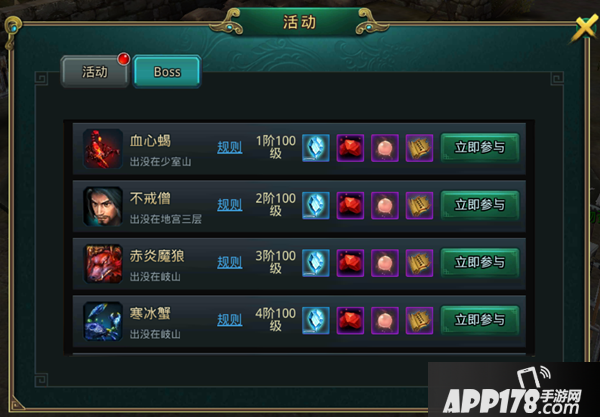Select the golden scroll reward for 赤炎魔狼
The height and width of the screenshot is (417, 600).
(x=419, y=263)
